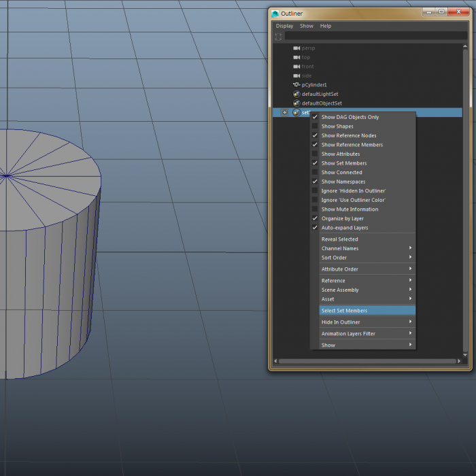Click the front camera icon

point(296,67)
